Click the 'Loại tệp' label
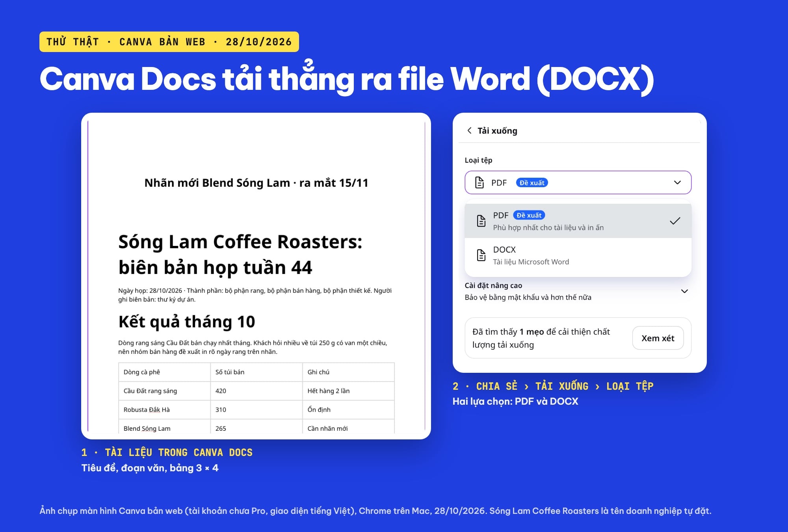 click(x=478, y=160)
